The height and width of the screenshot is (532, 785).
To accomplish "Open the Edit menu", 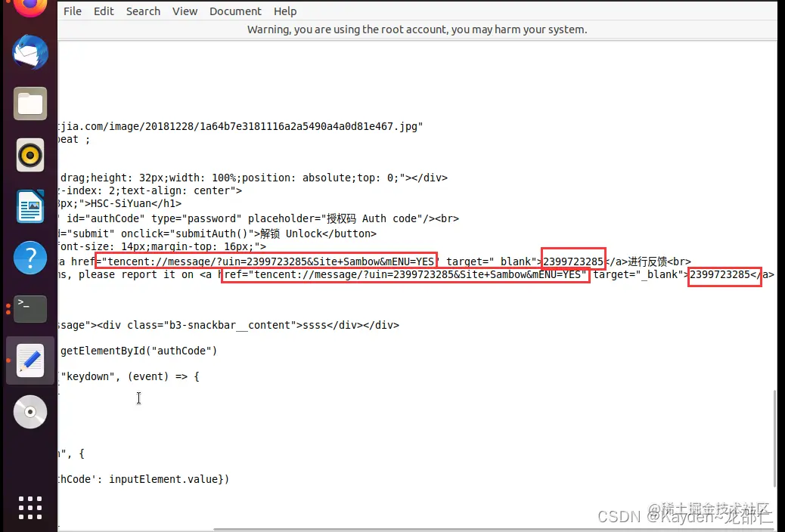I will tap(104, 11).
